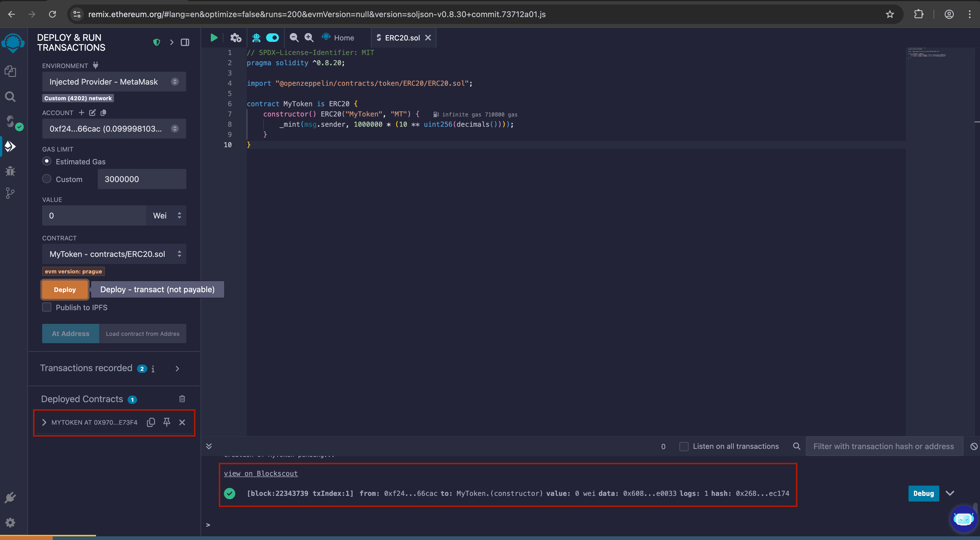Close the ERC20.sol tab
Image resolution: width=980 pixels, height=540 pixels.
428,38
